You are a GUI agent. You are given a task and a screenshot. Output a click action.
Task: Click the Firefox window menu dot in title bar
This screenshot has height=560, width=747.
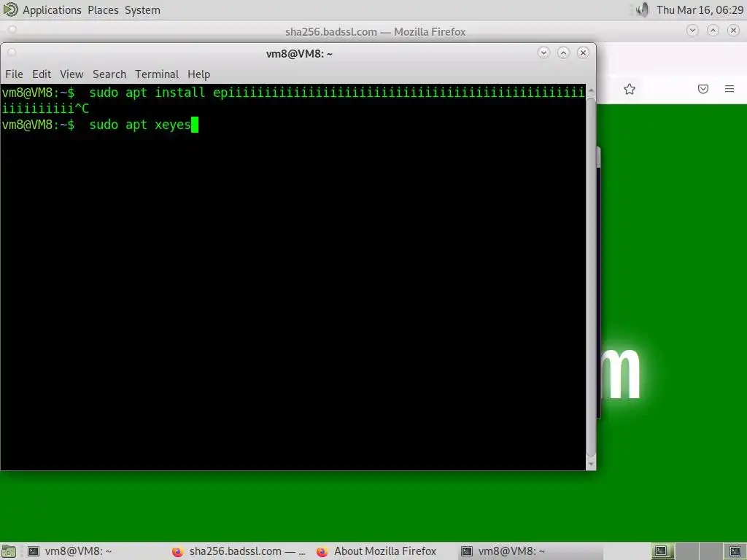[13, 30]
